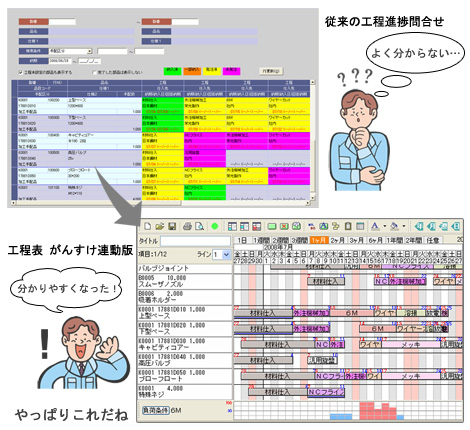Image resolution: width=470 pixels, height=430 pixels.
Task: Click the 6M bar in the 上型ベース row
Action: click(352, 313)
